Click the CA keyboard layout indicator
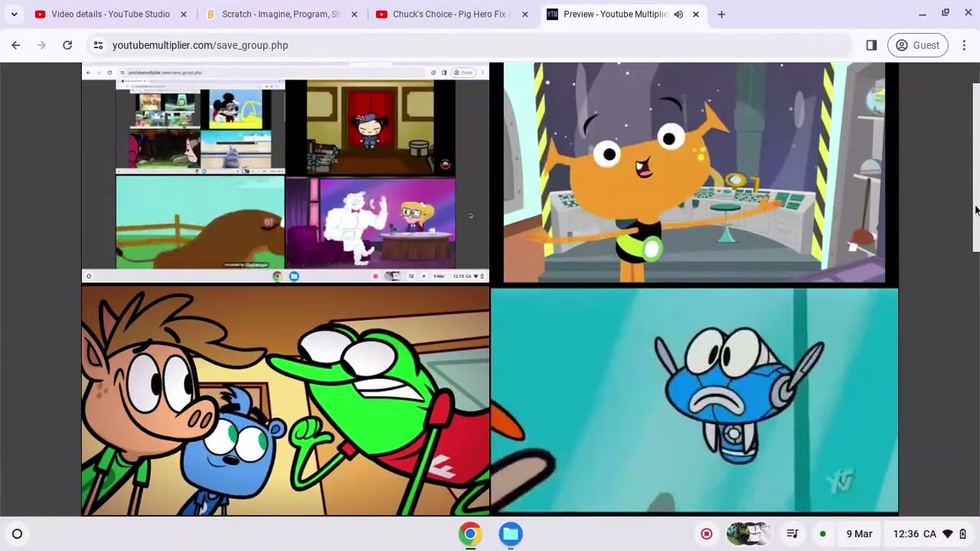The image size is (980, 551). [x=930, y=534]
